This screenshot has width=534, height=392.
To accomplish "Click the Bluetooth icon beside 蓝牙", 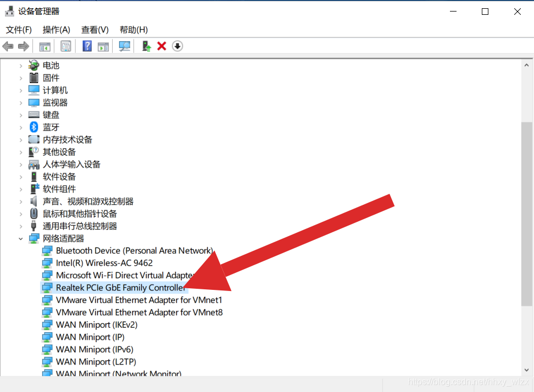I will [34, 127].
